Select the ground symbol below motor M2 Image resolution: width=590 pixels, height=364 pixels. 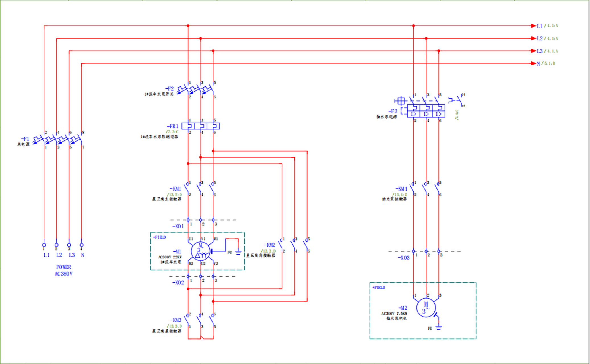439,327
